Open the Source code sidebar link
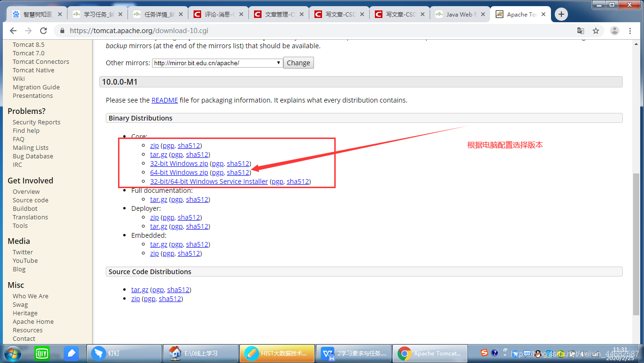644x363 pixels. tap(30, 200)
